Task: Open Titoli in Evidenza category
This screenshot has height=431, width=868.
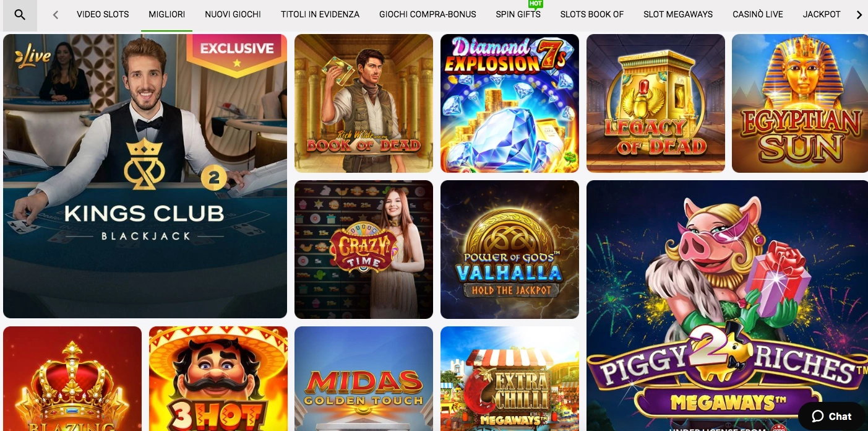Action: tap(320, 14)
